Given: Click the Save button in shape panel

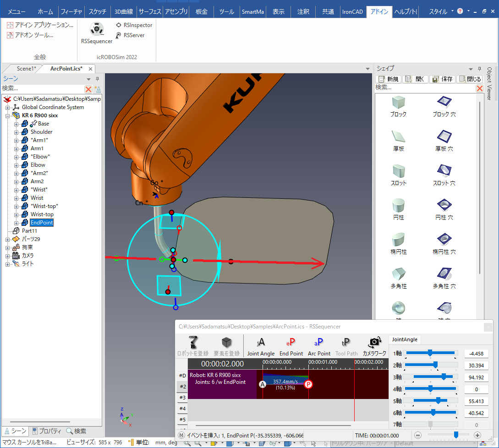Looking at the screenshot, I should (443, 79).
